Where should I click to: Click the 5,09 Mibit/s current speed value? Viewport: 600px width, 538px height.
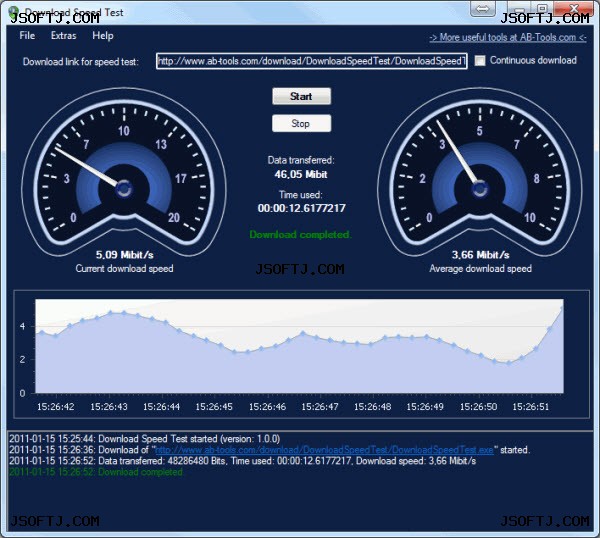124,255
